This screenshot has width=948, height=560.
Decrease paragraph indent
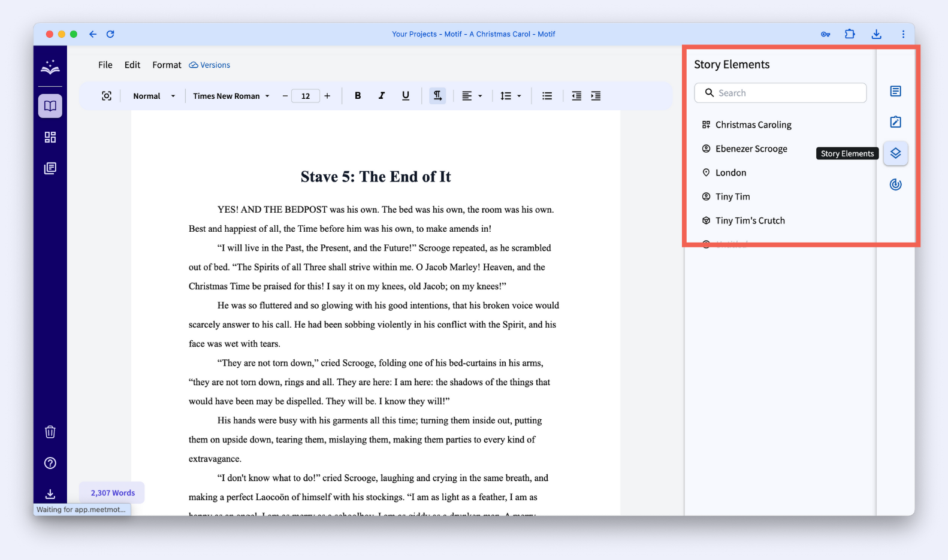[576, 96]
